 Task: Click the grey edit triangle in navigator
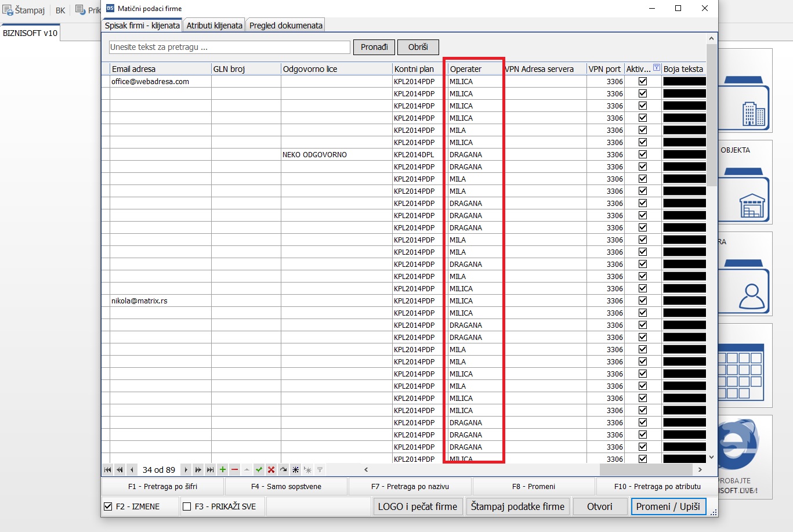247,470
